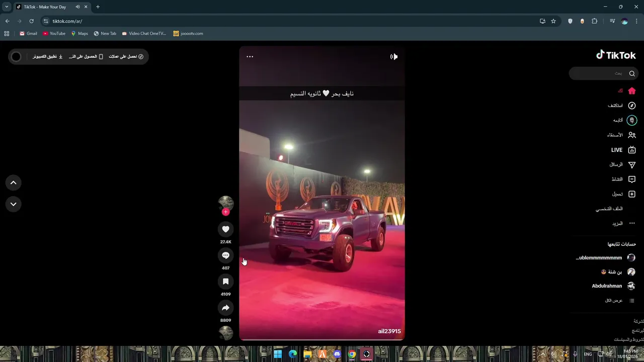Mute the video using the speaker icon
644x362 pixels.
click(x=394, y=56)
